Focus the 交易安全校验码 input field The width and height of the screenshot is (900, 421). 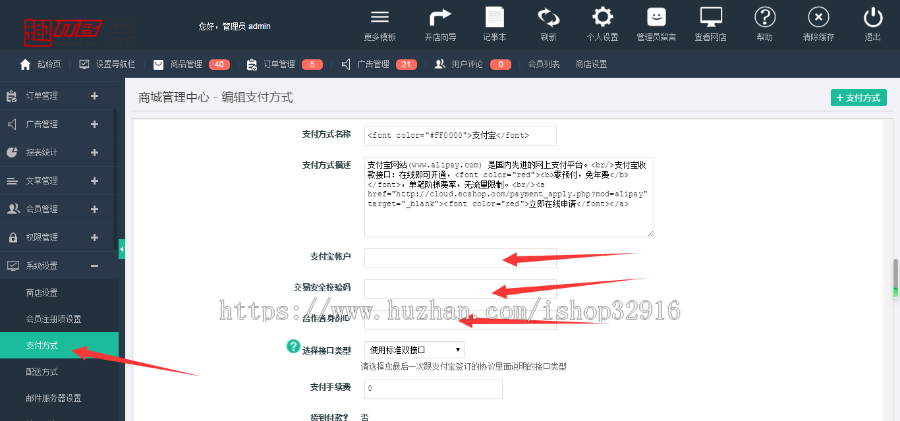460,288
